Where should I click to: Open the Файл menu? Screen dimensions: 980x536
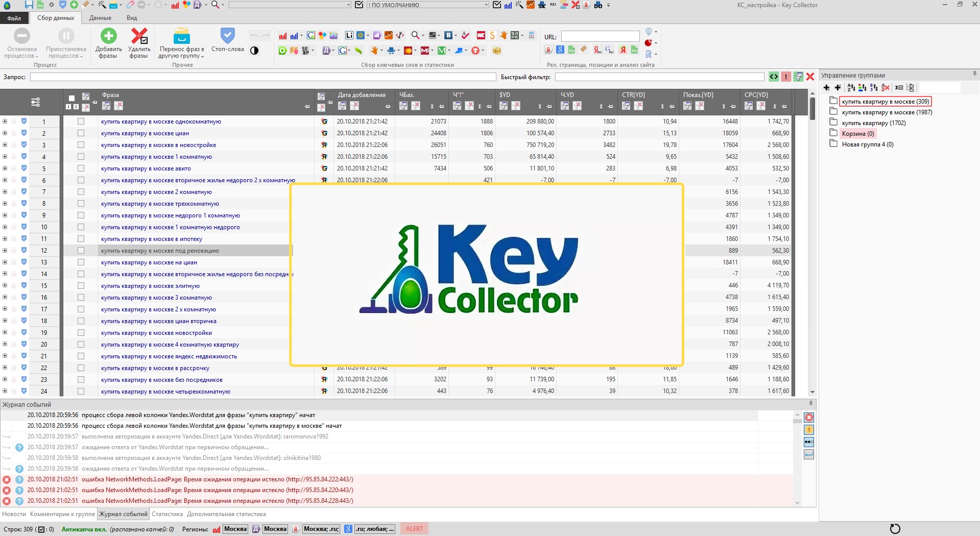14,18
